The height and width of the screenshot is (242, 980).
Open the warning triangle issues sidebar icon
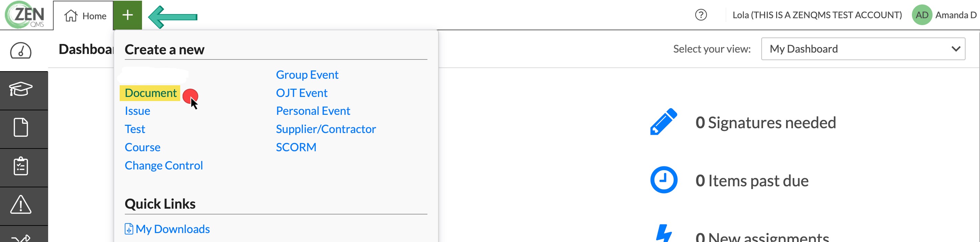21,205
